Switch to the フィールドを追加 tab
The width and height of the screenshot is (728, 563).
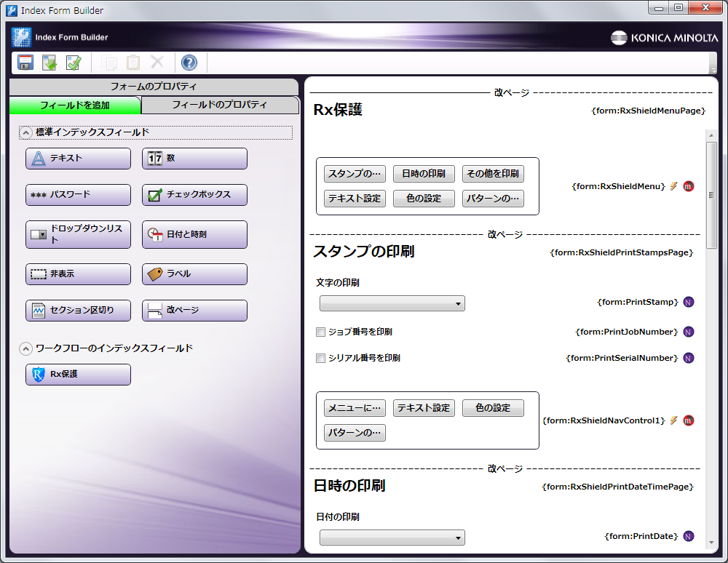coord(75,105)
